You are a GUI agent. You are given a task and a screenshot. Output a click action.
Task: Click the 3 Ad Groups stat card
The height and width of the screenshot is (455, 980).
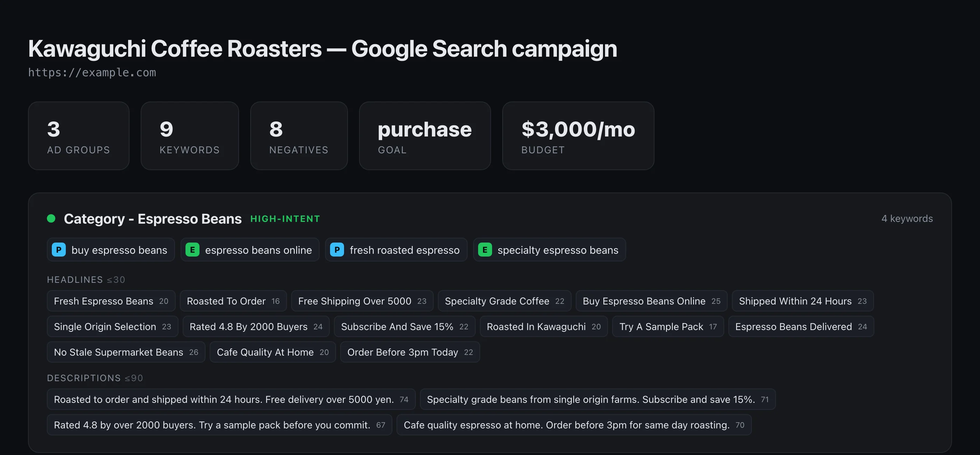coord(79,136)
